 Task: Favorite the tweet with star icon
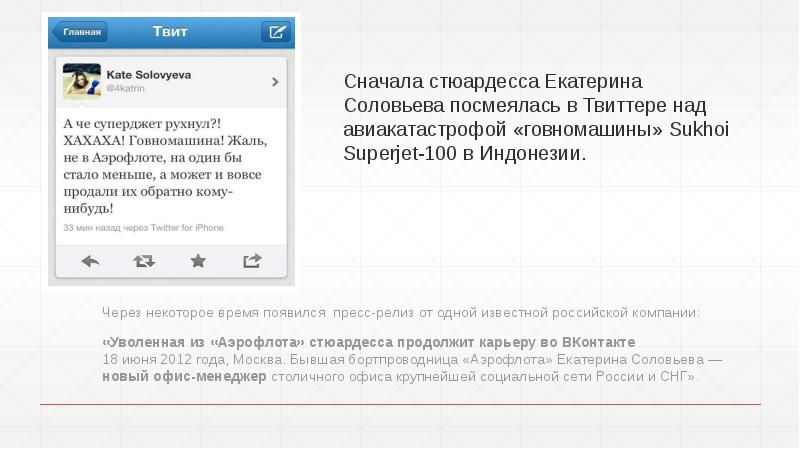[x=198, y=261]
